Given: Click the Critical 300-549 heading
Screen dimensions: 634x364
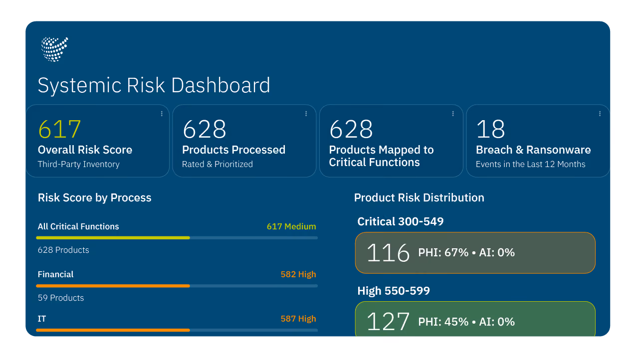Looking at the screenshot, I should coord(401,221).
